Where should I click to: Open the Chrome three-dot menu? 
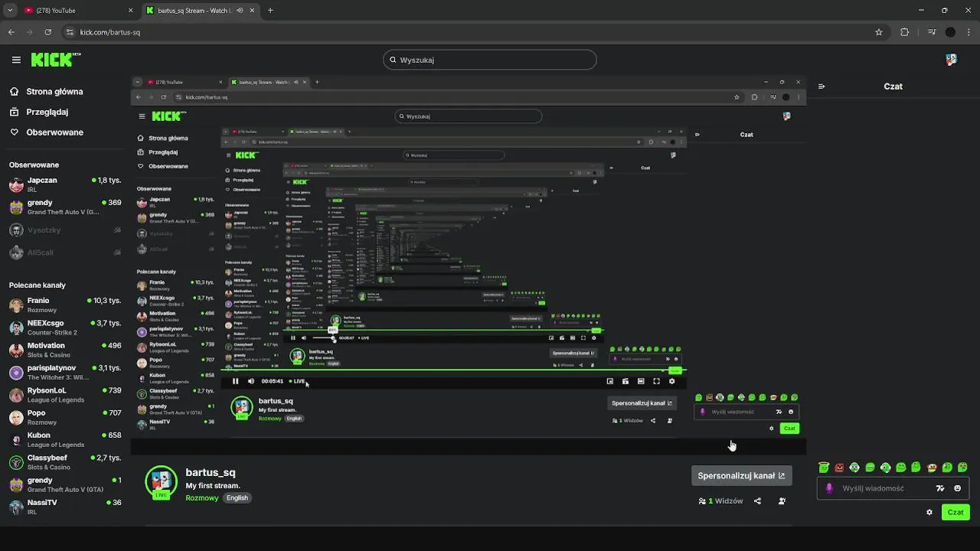point(969,32)
